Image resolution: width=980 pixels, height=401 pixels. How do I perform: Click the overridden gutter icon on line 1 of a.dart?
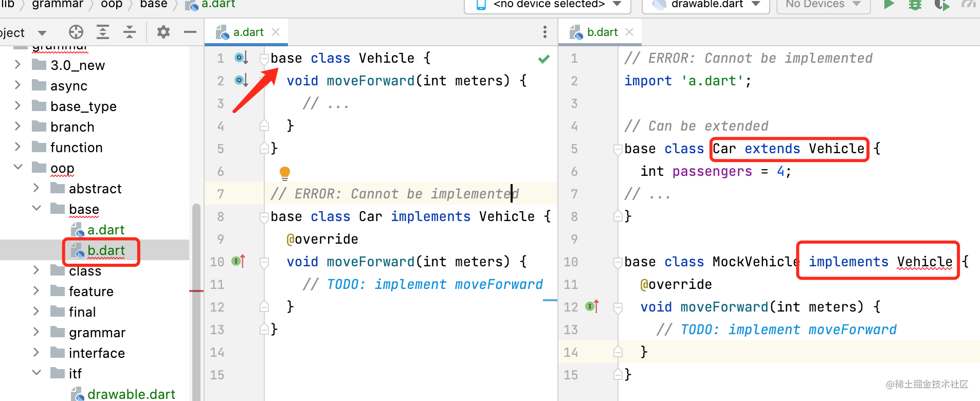[241, 58]
